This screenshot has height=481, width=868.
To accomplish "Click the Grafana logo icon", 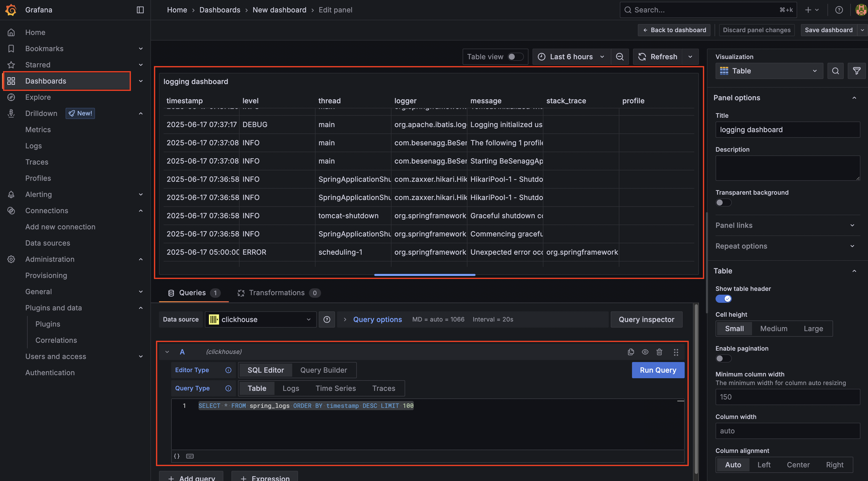I will tap(11, 10).
